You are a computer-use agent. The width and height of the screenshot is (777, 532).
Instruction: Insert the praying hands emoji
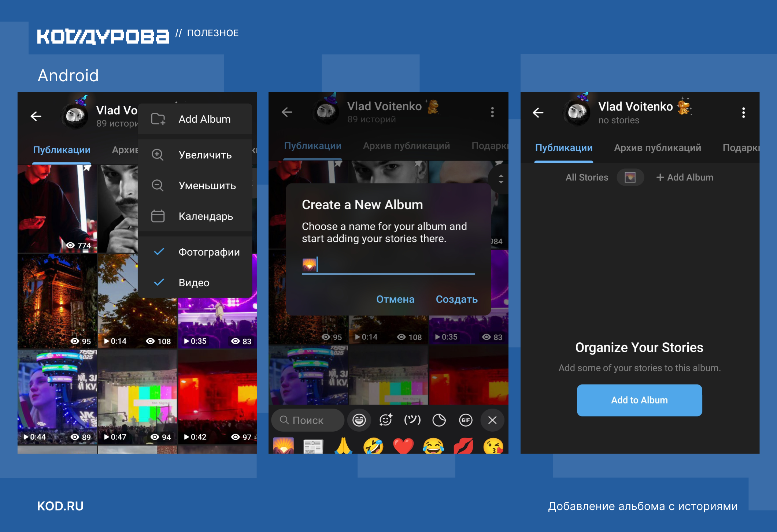click(343, 446)
